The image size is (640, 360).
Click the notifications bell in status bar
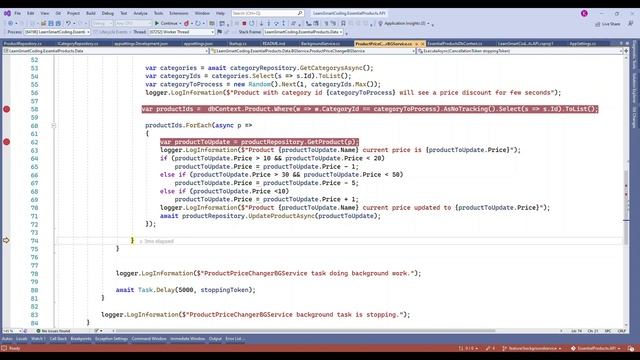[631, 349]
